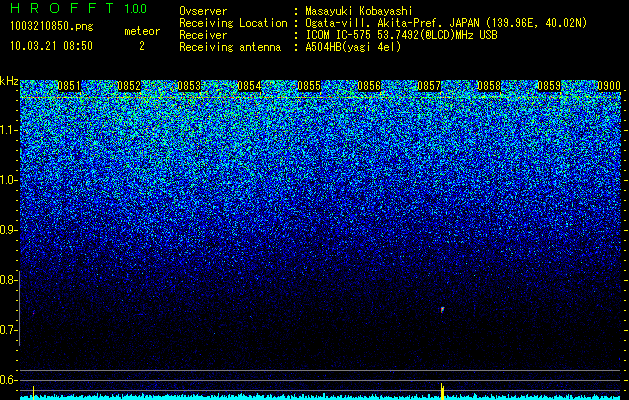Click the antenna text A504HB(yagi 4el)

pyautogui.click(x=353, y=47)
